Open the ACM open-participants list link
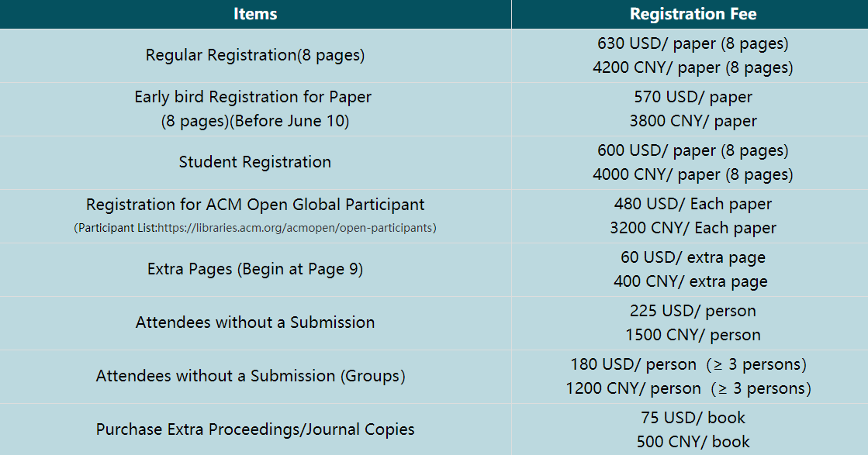The width and height of the screenshot is (868, 455). 296,228
